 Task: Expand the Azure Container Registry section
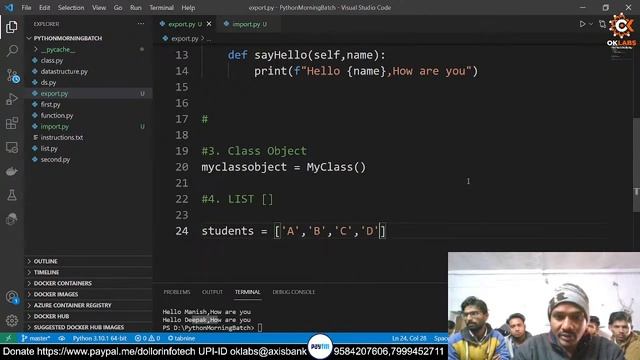click(x=72, y=305)
